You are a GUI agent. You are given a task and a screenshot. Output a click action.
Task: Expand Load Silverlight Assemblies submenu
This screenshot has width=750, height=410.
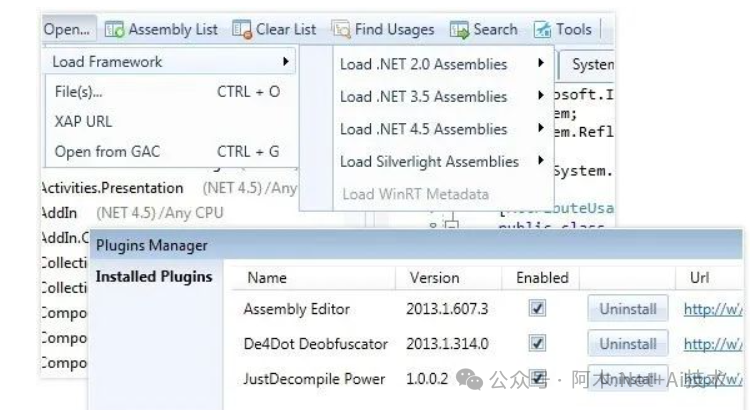541,161
